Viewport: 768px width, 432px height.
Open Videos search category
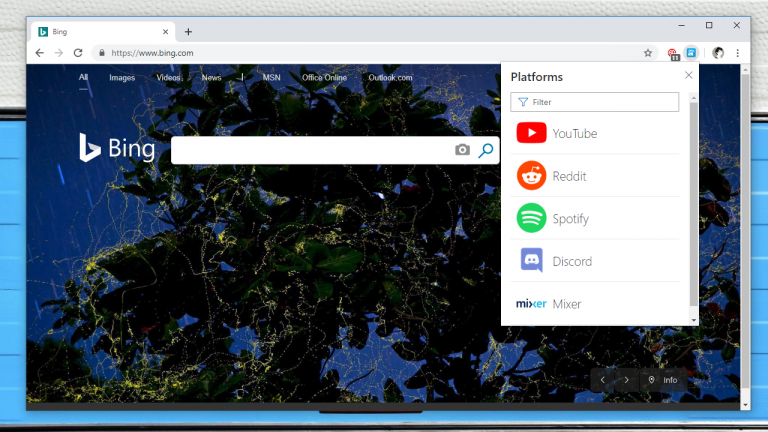[168, 77]
